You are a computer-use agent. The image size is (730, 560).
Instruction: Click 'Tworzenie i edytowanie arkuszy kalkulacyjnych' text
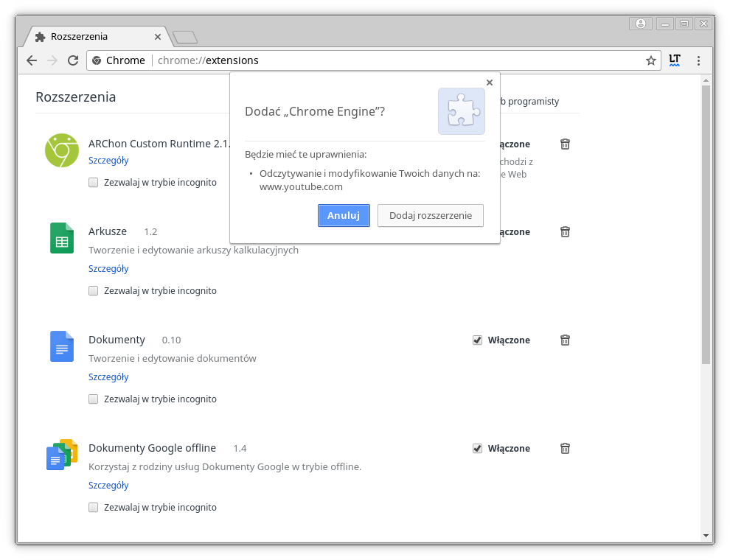[193, 251]
